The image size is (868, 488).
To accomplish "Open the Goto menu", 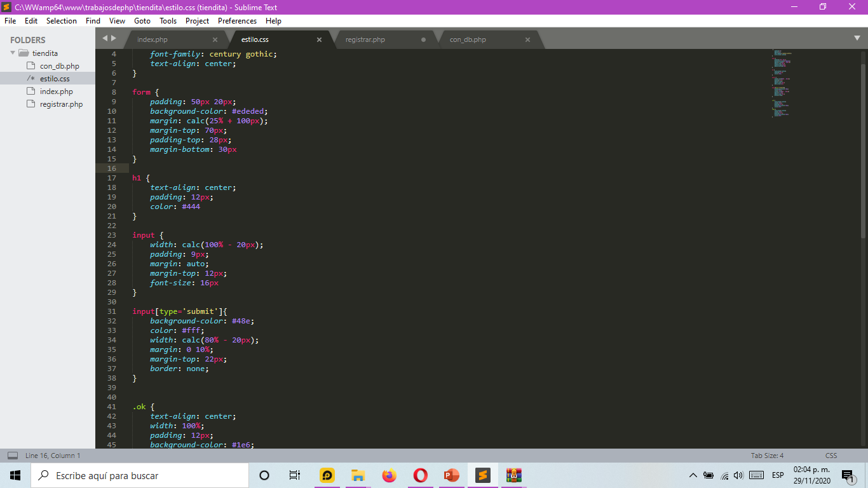I will [x=142, y=20].
